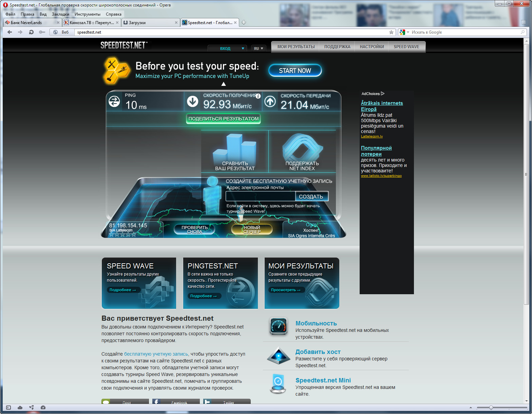Close the Загрузки tab

click(176, 23)
